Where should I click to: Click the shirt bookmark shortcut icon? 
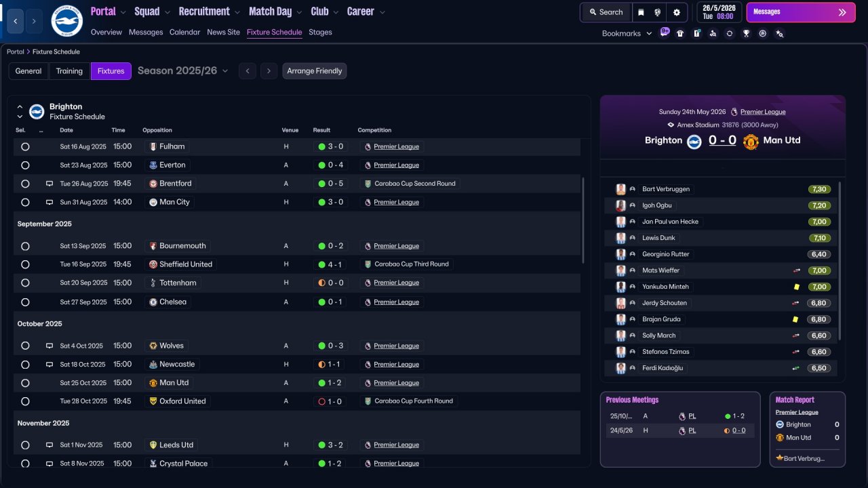point(680,33)
